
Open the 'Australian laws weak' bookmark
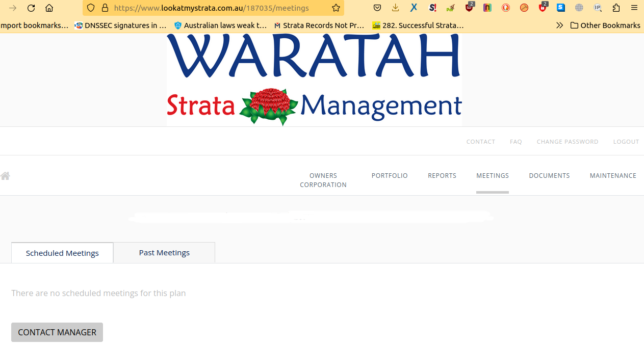(220, 25)
